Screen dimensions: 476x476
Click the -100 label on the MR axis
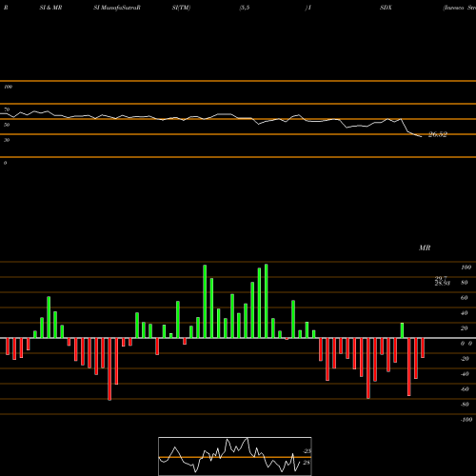click(466, 420)
